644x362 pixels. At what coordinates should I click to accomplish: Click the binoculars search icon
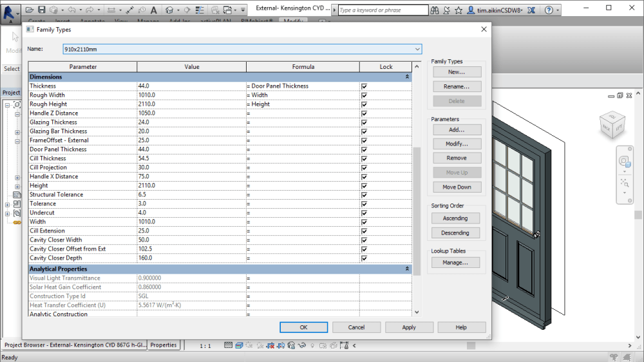(x=435, y=10)
